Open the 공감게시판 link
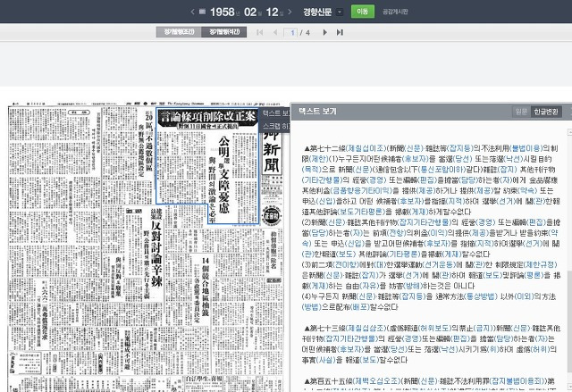 (x=395, y=12)
